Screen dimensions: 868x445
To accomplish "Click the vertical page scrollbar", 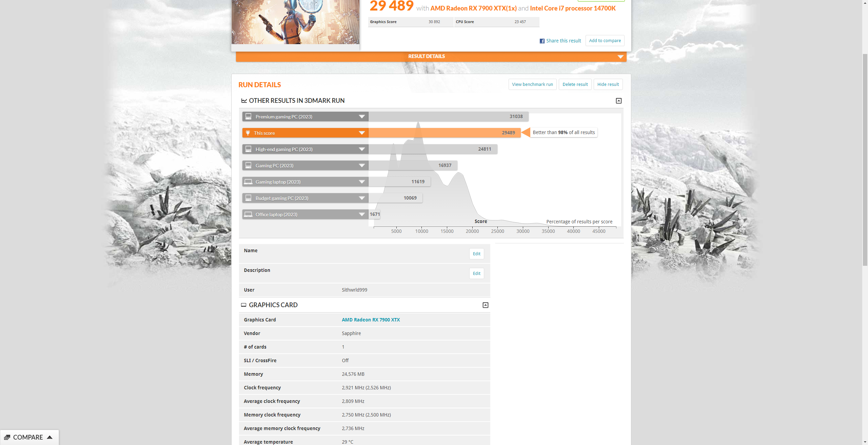I will [865, 160].
